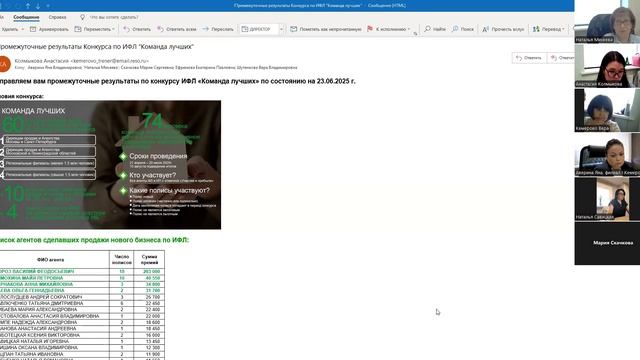Screen dimensions: 640x360
Task: Click the Поиск button in ribbon
Action: pyautogui.click(x=463, y=29)
